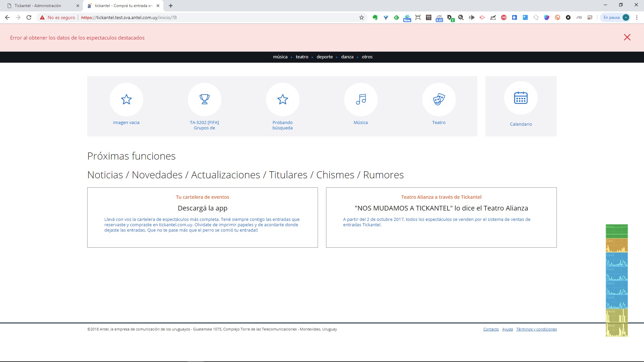This screenshot has height=362, width=644.
Task: Bookmark this page with the star icon
Action: (361, 17)
